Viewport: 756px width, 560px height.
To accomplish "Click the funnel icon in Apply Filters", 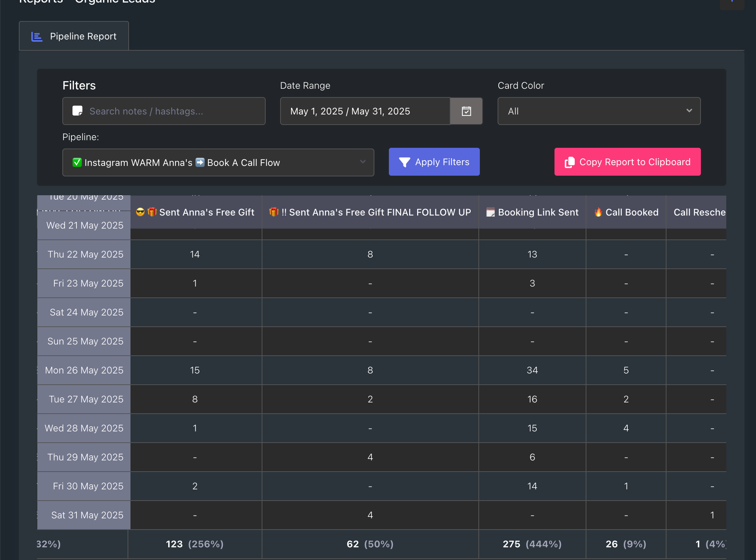I will tap(404, 162).
